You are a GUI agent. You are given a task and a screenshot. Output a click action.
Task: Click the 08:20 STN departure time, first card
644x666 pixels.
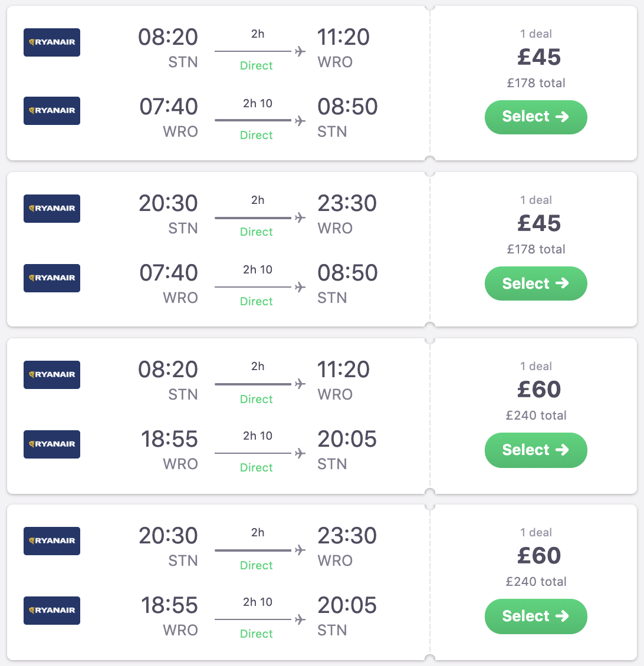168,37
